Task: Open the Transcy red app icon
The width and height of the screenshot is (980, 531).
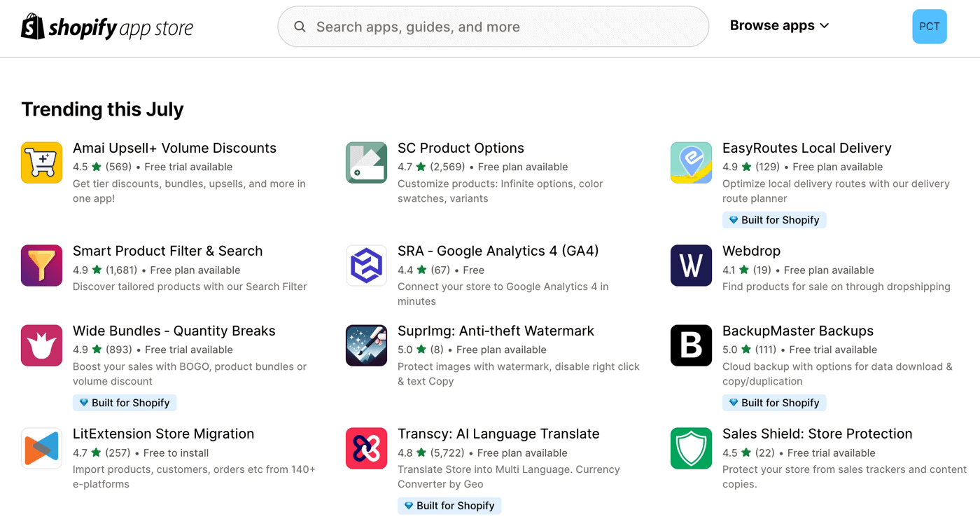Action: click(x=366, y=448)
